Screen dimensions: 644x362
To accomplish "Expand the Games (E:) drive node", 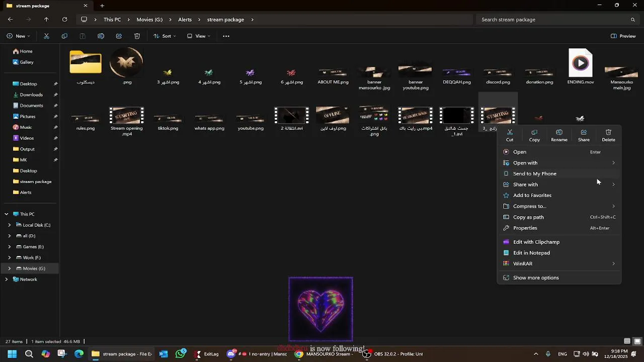I will click(9, 247).
